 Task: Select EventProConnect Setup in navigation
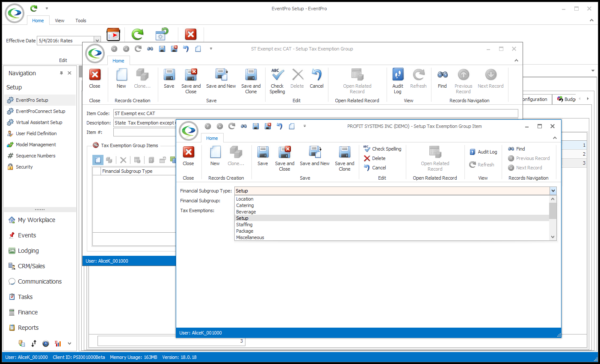coord(40,111)
